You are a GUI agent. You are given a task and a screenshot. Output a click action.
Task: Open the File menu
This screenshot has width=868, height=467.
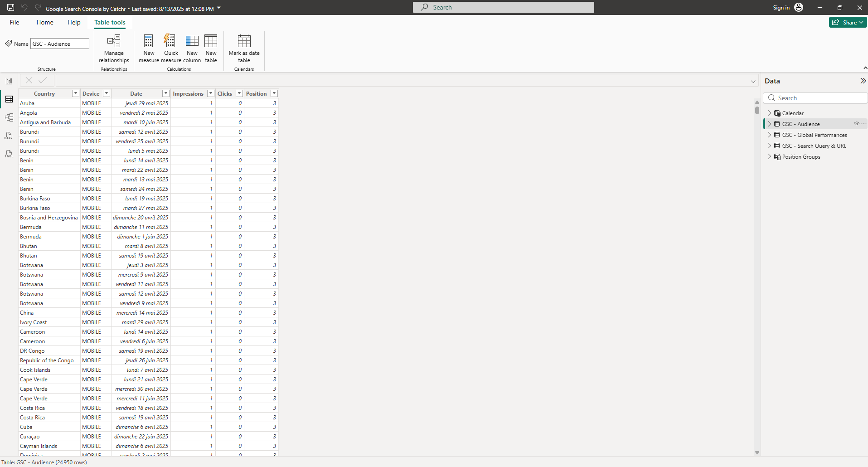[14, 22]
